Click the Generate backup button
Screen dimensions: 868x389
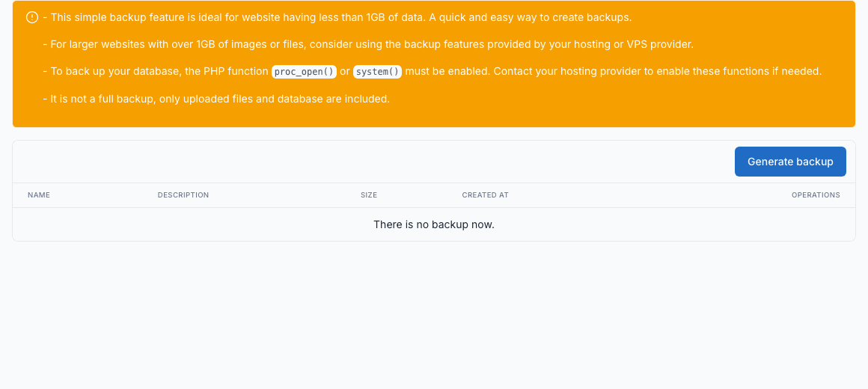click(x=790, y=162)
